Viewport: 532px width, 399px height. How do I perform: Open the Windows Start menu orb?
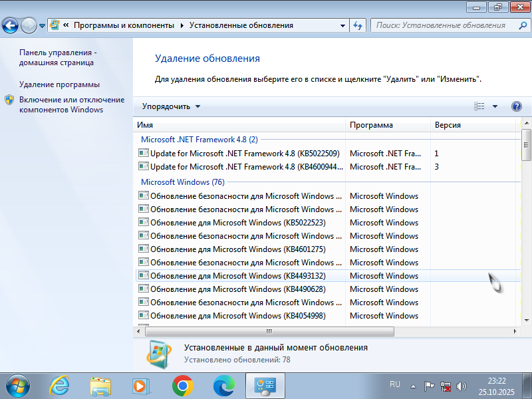click(17, 385)
